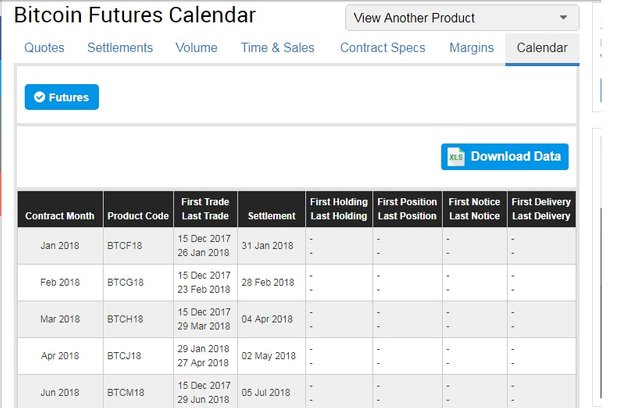
Task: Go to the Volume tab
Action: (x=196, y=48)
